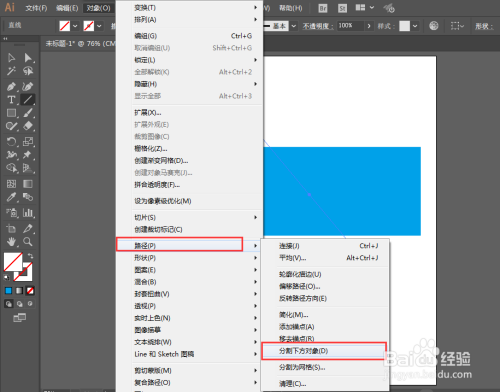Screen dimensions: 500x392
Task: Open the control bar stroke swatch dropdown
Action: [x=99, y=26]
